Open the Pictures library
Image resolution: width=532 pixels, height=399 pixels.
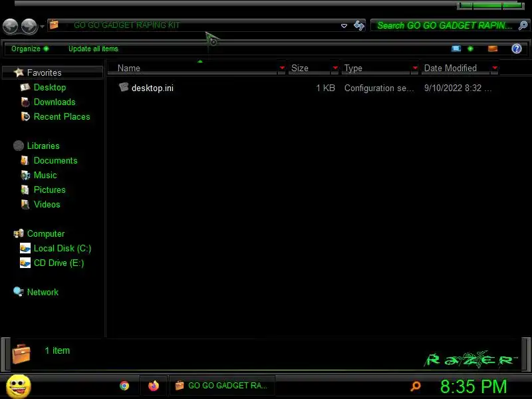49,190
